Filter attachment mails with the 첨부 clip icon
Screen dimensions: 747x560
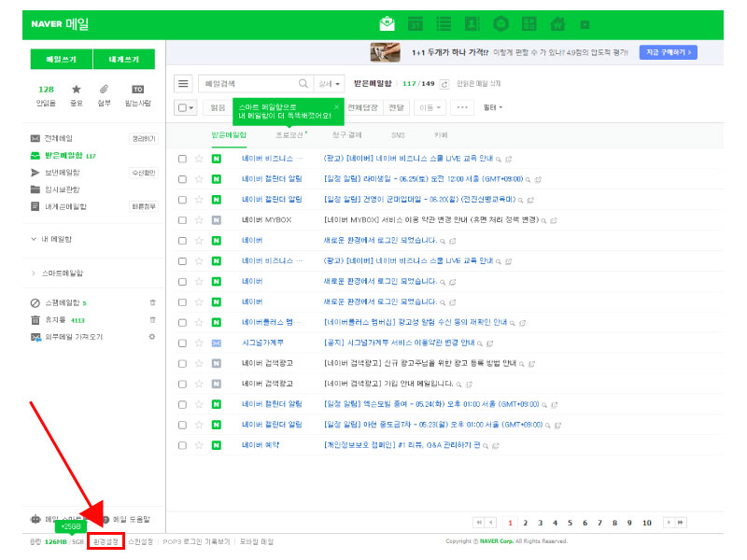(x=104, y=95)
